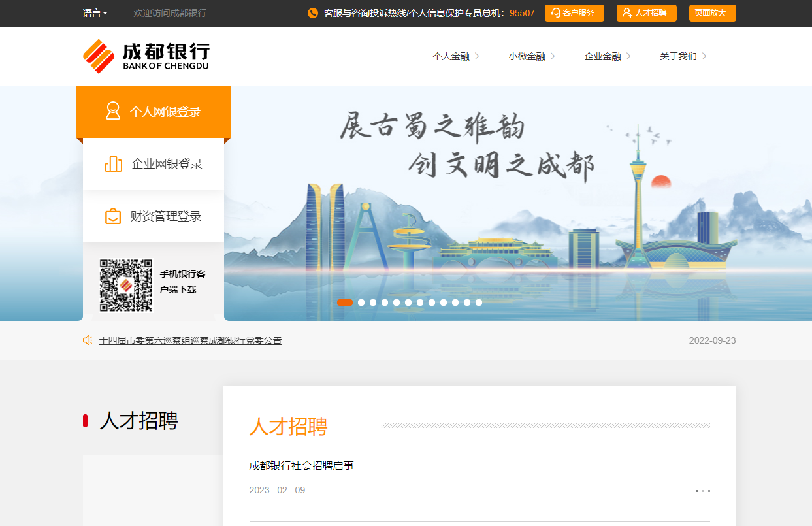812x526 pixels.
Task: Go to the sixth carousel slide dot
Action: coord(408,303)
